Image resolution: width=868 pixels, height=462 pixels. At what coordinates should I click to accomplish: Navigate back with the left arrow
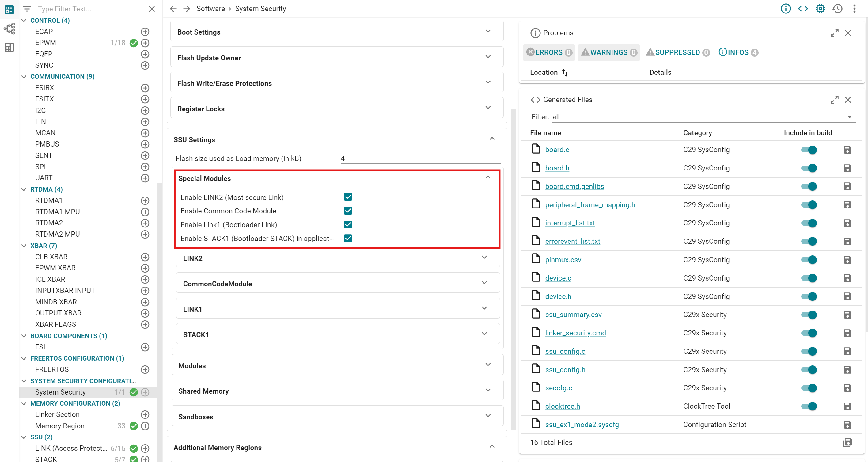(173, 9)
